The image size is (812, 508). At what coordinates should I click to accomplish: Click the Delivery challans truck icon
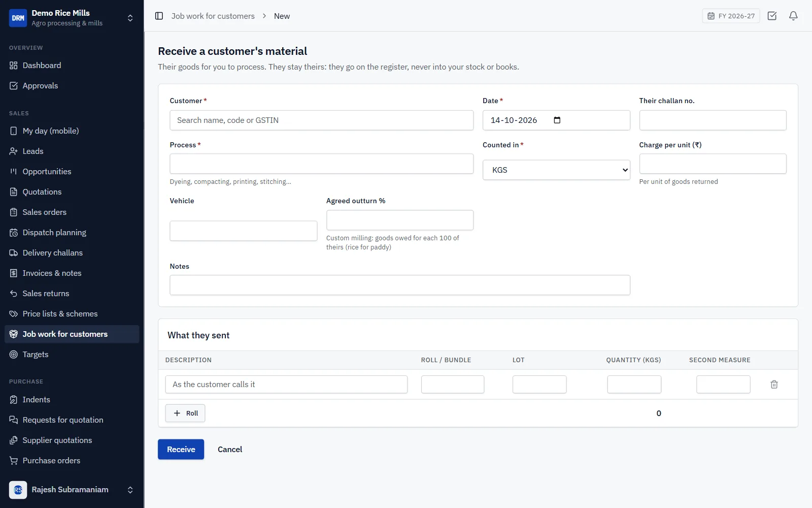click(x=14, y=253)
